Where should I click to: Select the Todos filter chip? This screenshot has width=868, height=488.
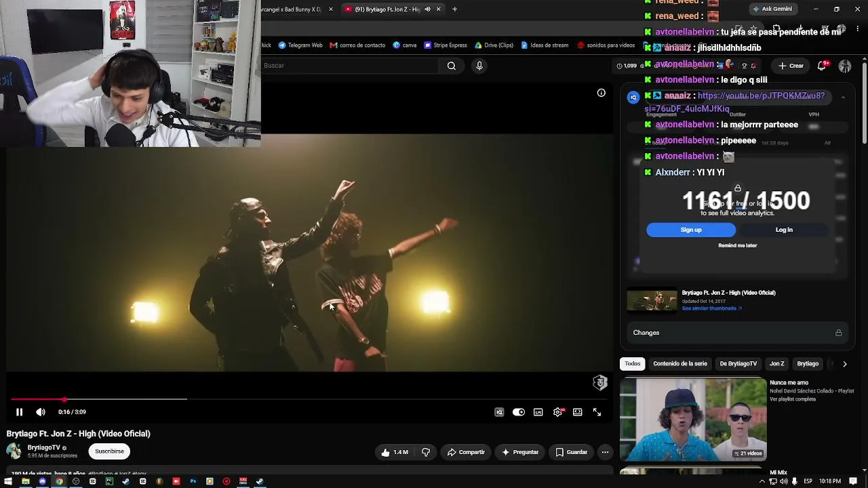click(633, 364)
